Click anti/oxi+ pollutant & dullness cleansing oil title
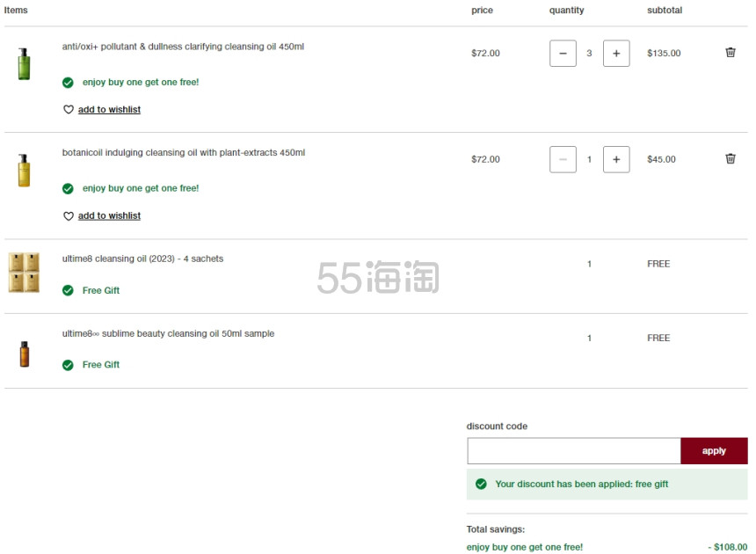Image resolution: width=756 pixels, height=554 pixels. point(183,47)
